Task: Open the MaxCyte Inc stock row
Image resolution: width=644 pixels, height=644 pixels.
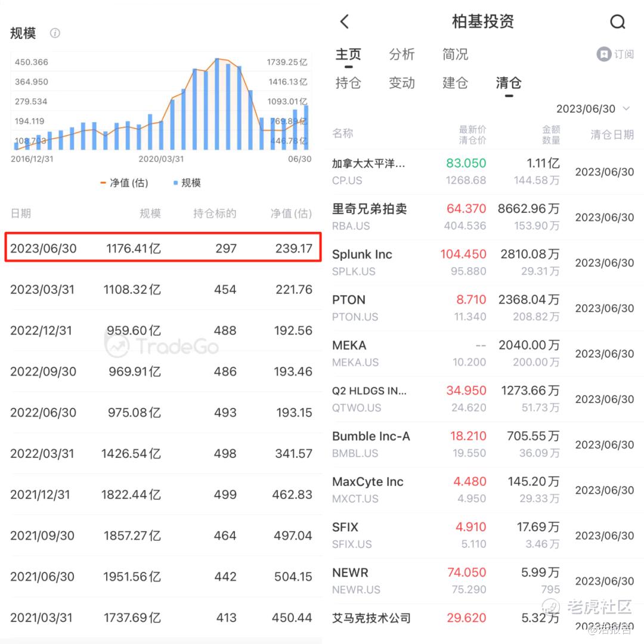Action: pos(483,490)
